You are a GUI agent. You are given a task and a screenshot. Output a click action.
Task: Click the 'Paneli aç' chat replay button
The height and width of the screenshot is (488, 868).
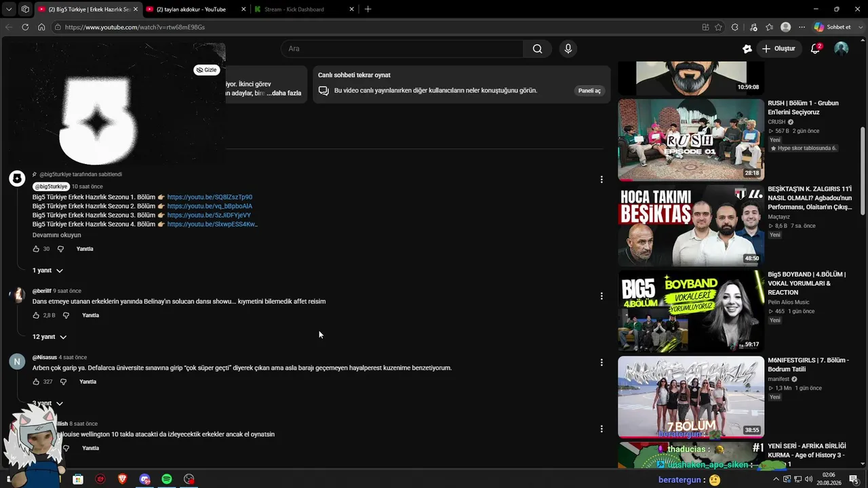(589, 91)
